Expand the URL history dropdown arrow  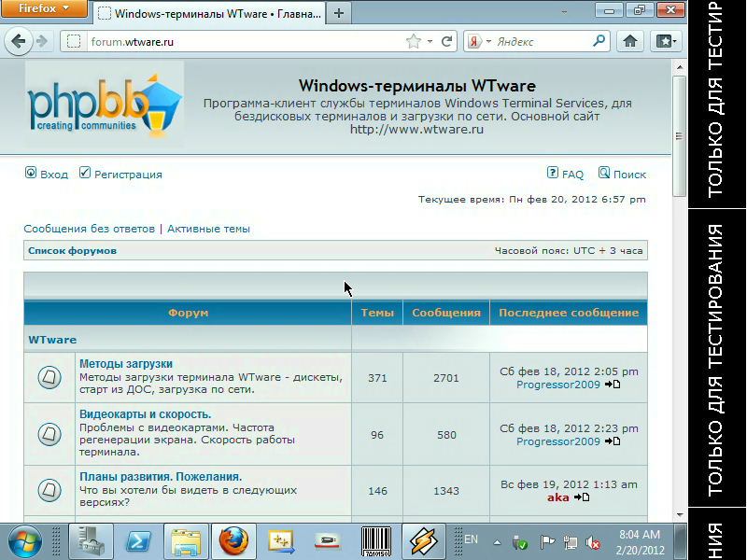[430, 41]
